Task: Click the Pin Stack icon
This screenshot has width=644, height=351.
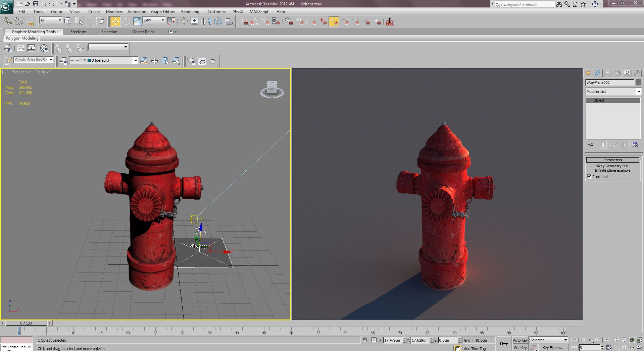Action: click(591, 145)
